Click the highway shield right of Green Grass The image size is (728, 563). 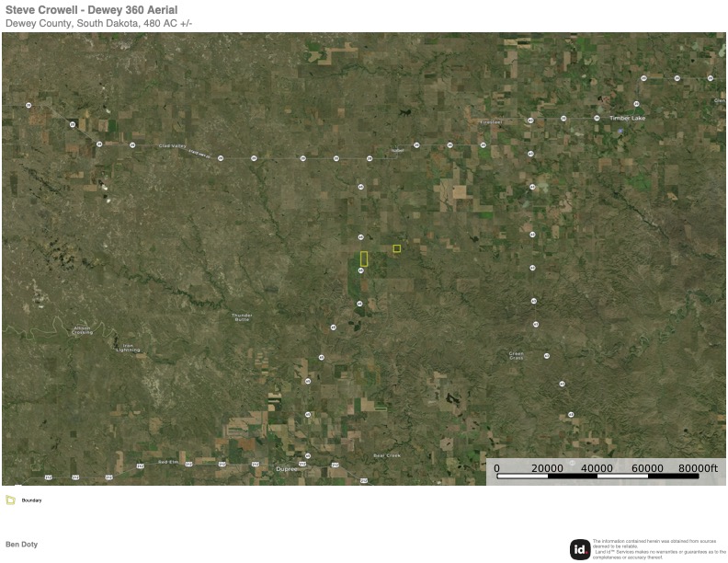click(x=546, y=356)
